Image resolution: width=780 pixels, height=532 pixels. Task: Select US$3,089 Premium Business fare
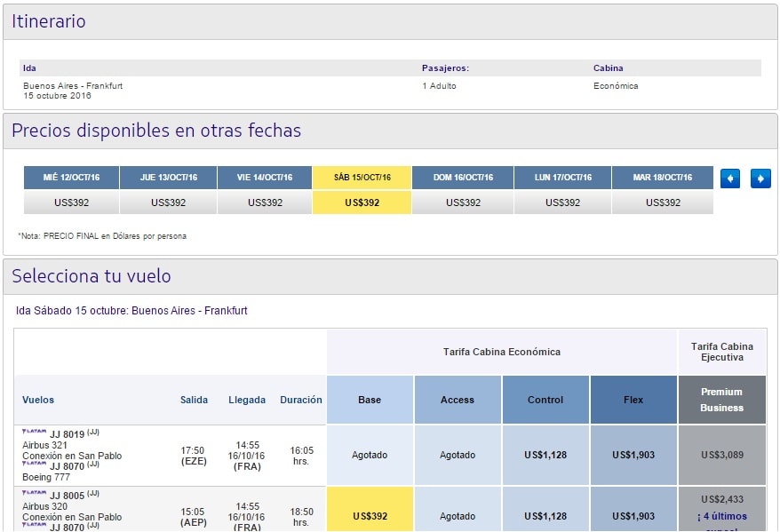[x=721, y=455]
